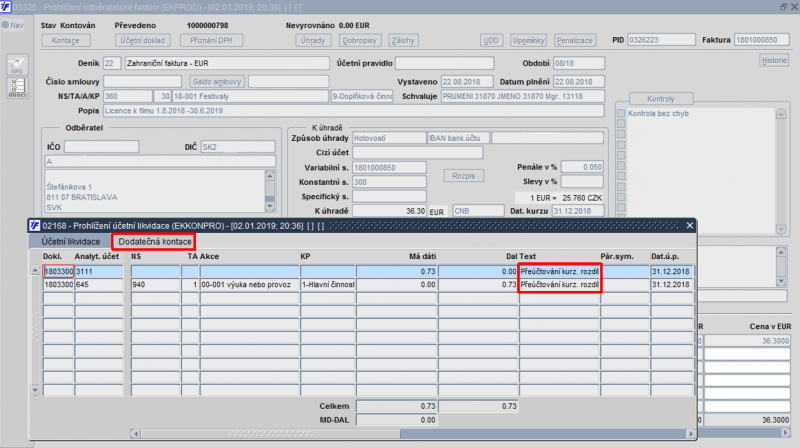The height and width of the screenshot is (448, 800).
Task: Click the likvidace table scroll-down arrow
Action: [x=35, y=390]
